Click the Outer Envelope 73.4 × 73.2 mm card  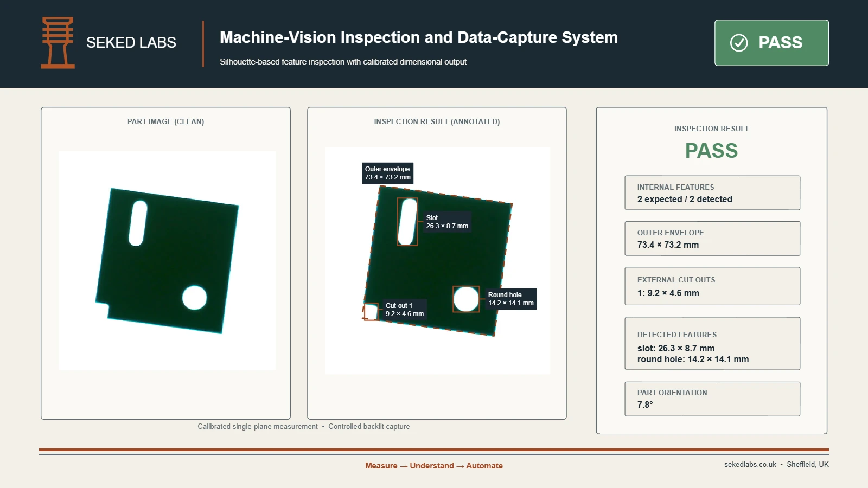(712, 239)
